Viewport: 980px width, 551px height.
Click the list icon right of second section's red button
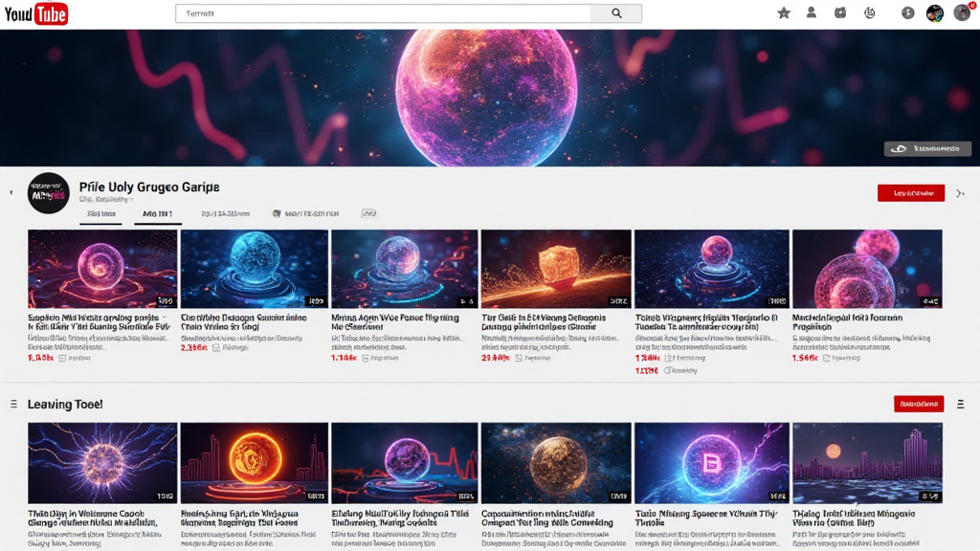(960, 404)
